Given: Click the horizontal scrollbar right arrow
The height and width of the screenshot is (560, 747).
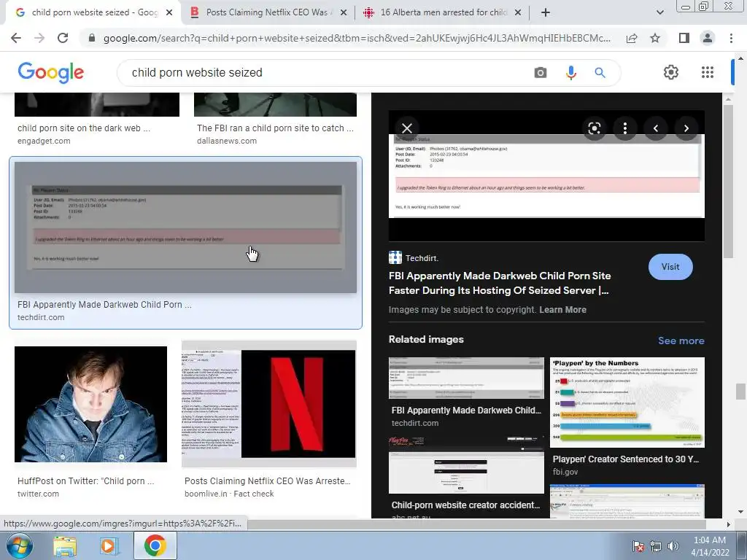Looking at the screenshot, I should [x=728, y=524].
